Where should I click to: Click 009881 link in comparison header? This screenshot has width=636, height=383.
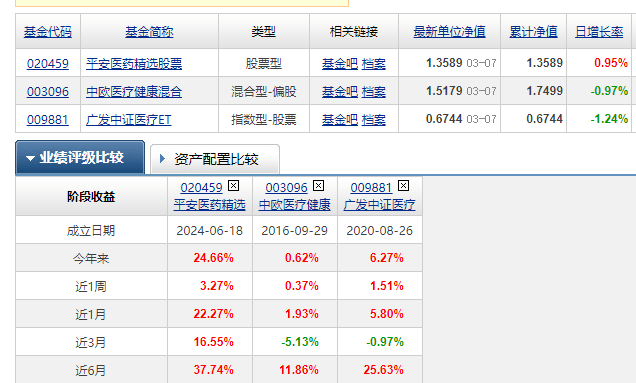click(x=372, y=187)
